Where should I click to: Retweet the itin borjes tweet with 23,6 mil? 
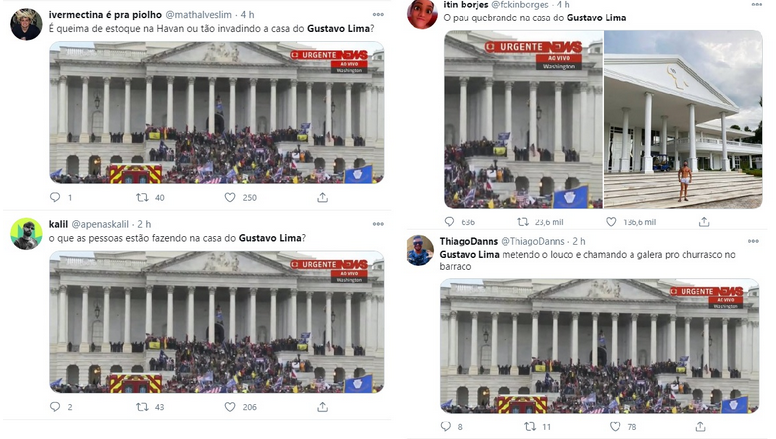(x=523, y=222)
